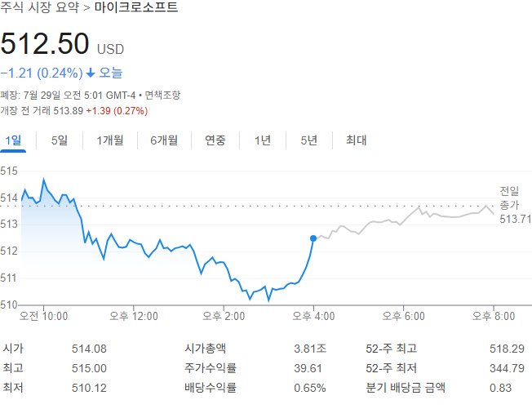Switch to the 1년 chart tab
Screen dimensions: 532x409
click(263, 140)
